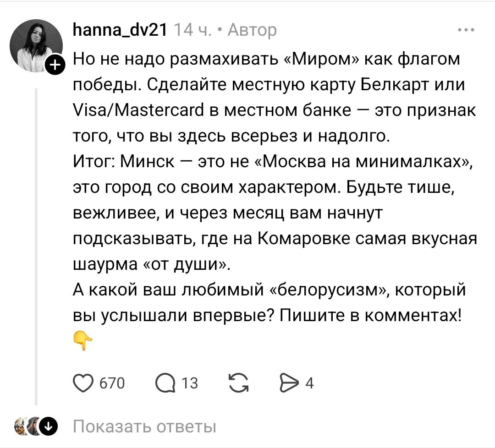Follow hanna_dv21 via the plus badge
Screen dimensions: 495x448
(x=55, y=66)
